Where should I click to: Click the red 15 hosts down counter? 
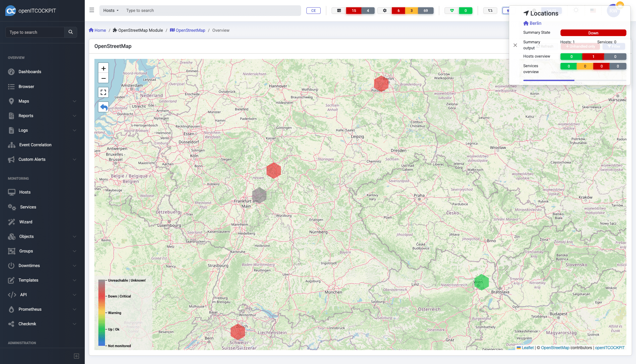354,11
